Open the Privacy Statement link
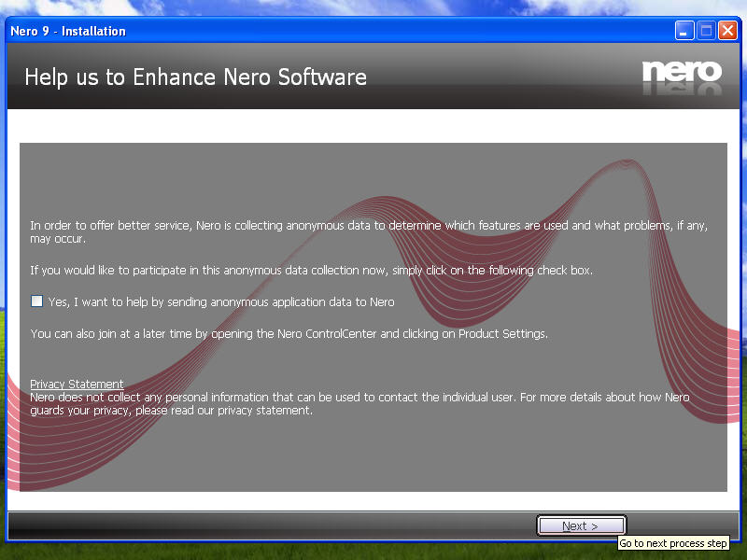 point(77,384)
